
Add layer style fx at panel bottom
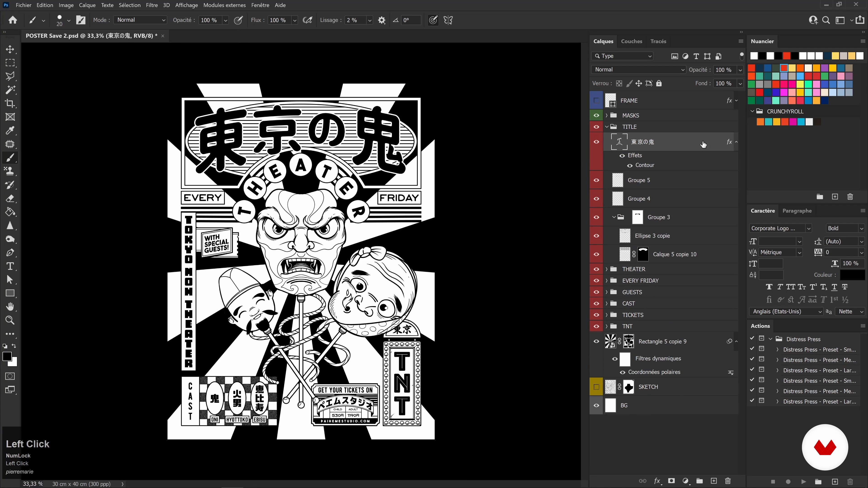tap(657, 481)
